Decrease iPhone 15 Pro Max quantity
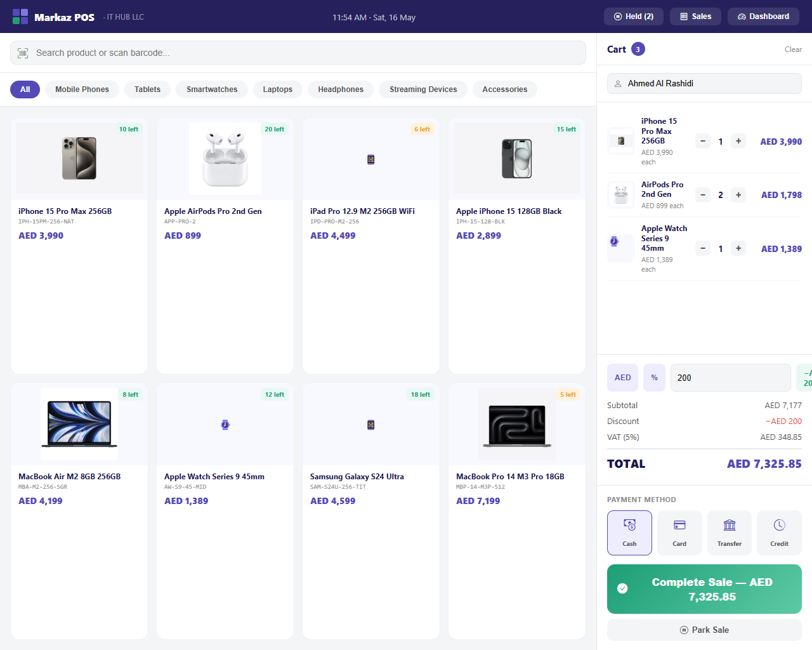This screenshot has height=650, width=812. click(x=703, y=142)
